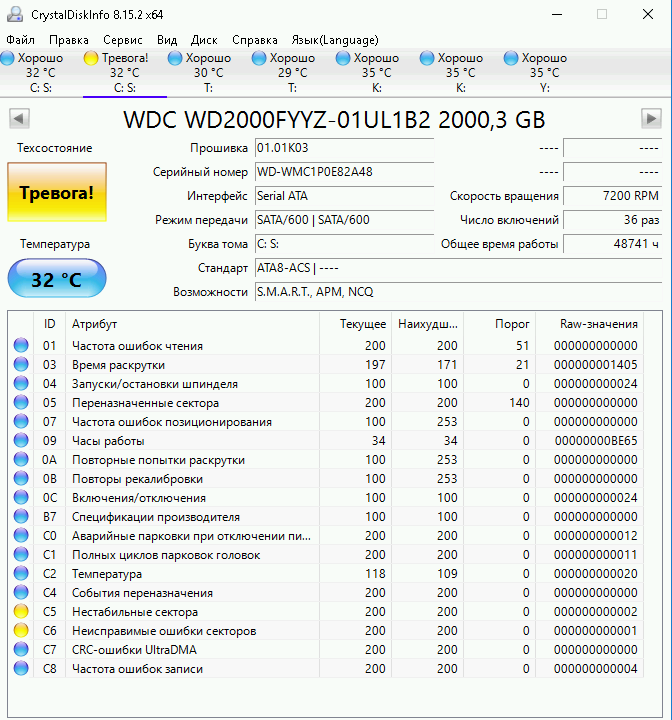672x720 pixels.
Task: Click status orb for attribute 04 spindle starts
Action: 21,383
